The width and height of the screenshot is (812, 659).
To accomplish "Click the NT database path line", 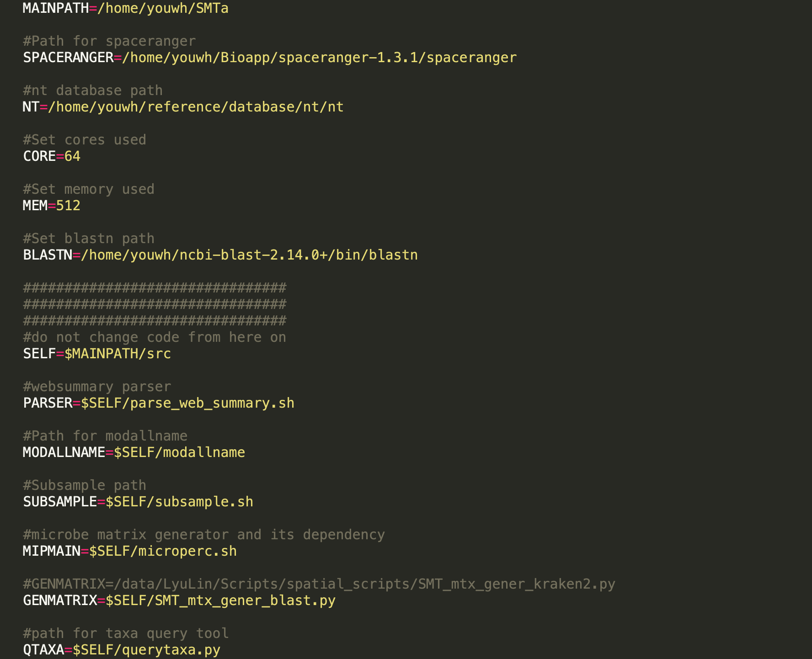I will pos(183,106).
